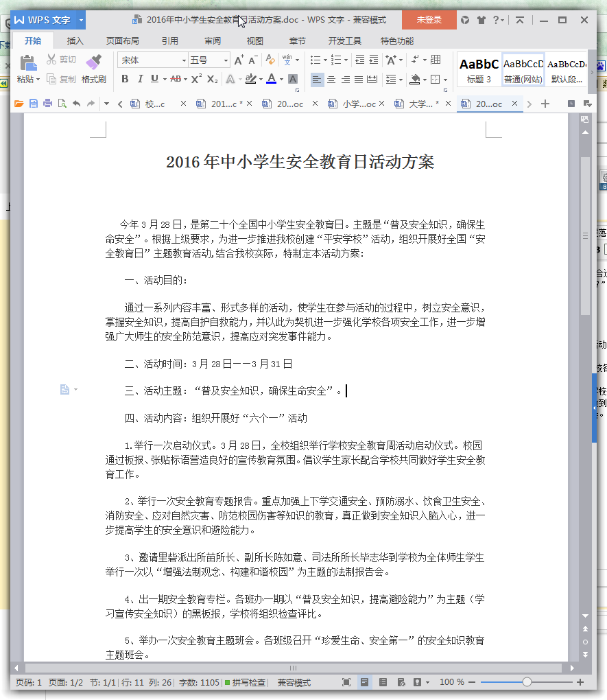Image resolution: width=607 pixels, height=700 pixels.
Task: Save the document with the disk icon
Action: [x=34, y=104]
